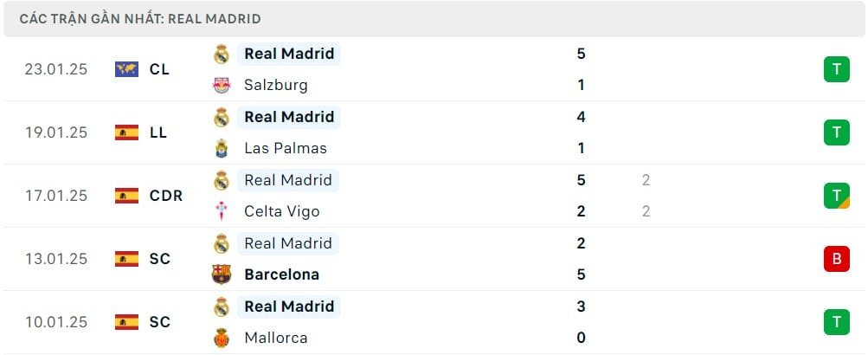
Task: Click the Các Trận Gần Nhất section header
Action: [x=140, y=18]
